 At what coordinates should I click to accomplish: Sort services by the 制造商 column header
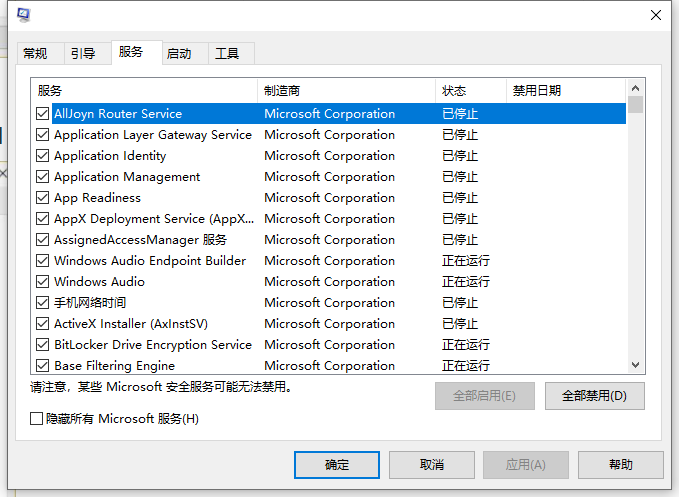pyautogui.click(x=346, y=90)
